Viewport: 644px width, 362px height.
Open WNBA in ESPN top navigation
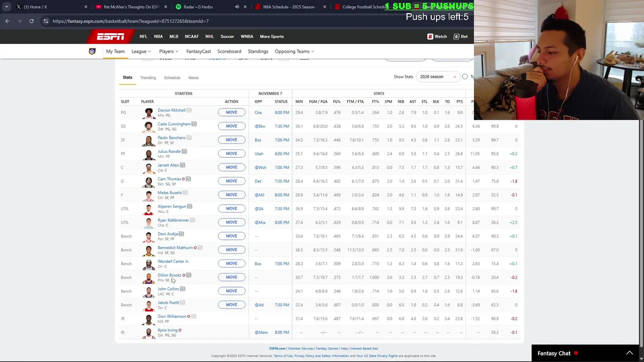coord(247,36)
